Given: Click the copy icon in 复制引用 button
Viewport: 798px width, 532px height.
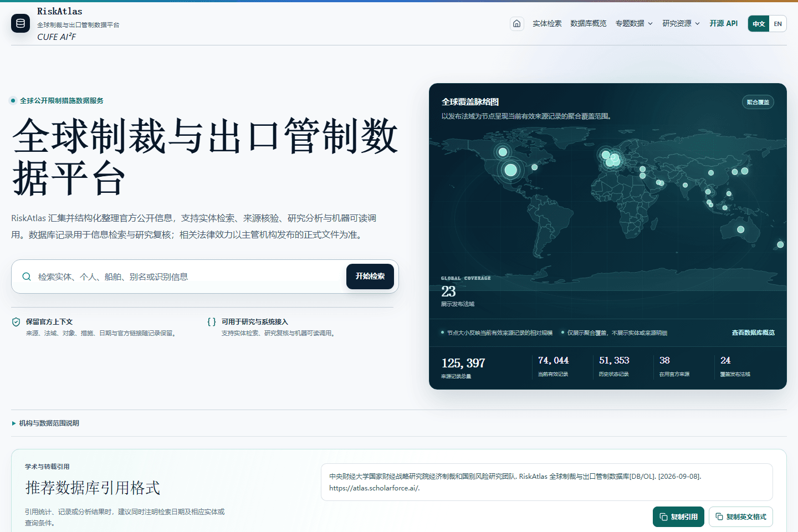Looking at the screenshot, I should (x=663, y=516).
